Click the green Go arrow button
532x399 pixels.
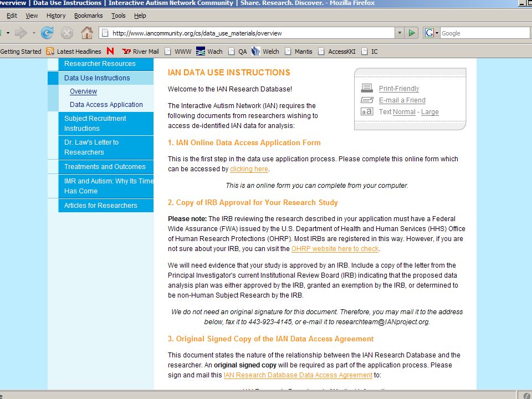412,33
